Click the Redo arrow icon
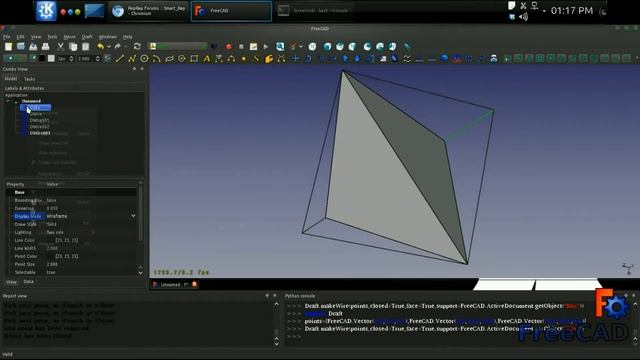Screen dimensions: 640x360 point(118,47)
